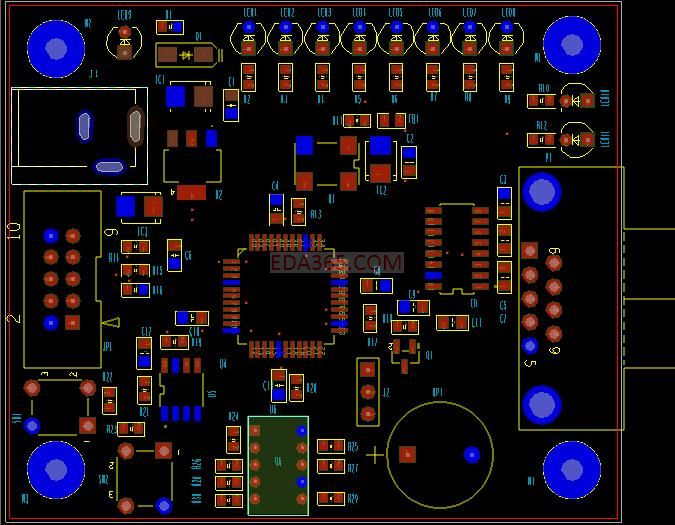This screenshot has height=525, width=675.
Task: Select the LED7 footprint
Action: click(470, 38)
